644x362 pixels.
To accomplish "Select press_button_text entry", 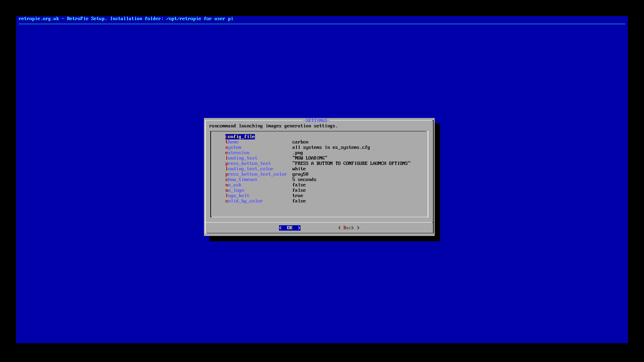I will pos(248,164).
